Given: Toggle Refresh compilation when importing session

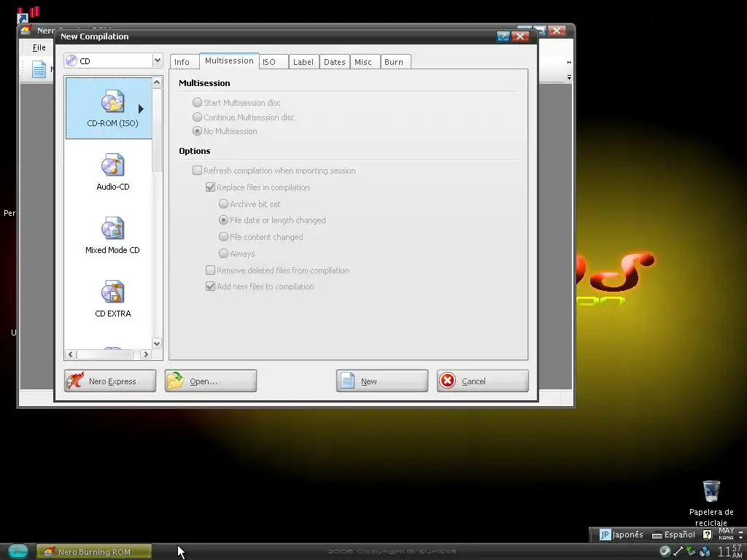Looking at the screenshot, I should coord(274,171).
